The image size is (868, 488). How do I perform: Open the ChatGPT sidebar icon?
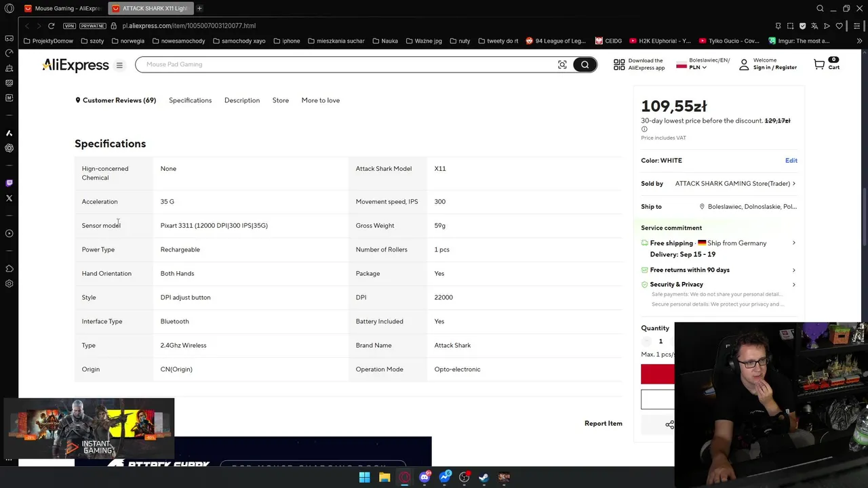(9, 148)
